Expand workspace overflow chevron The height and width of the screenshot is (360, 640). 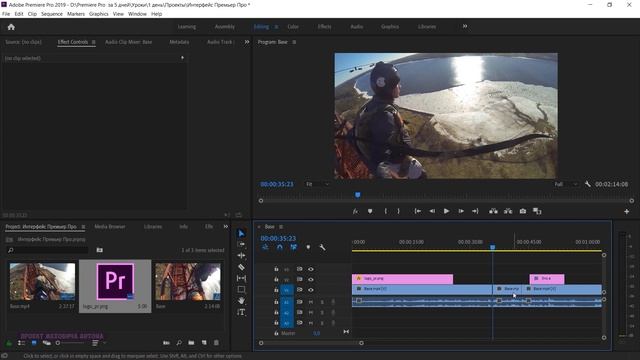pos(465,27)
